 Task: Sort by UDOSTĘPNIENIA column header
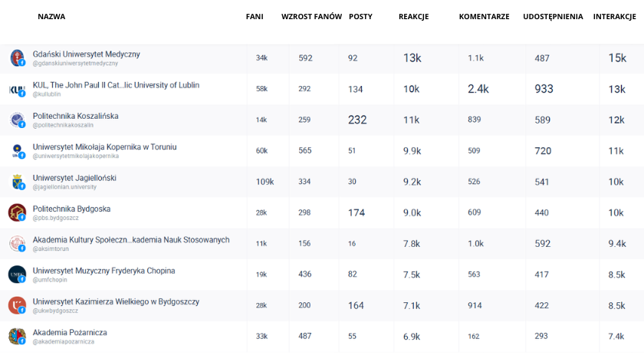(553, 16)
